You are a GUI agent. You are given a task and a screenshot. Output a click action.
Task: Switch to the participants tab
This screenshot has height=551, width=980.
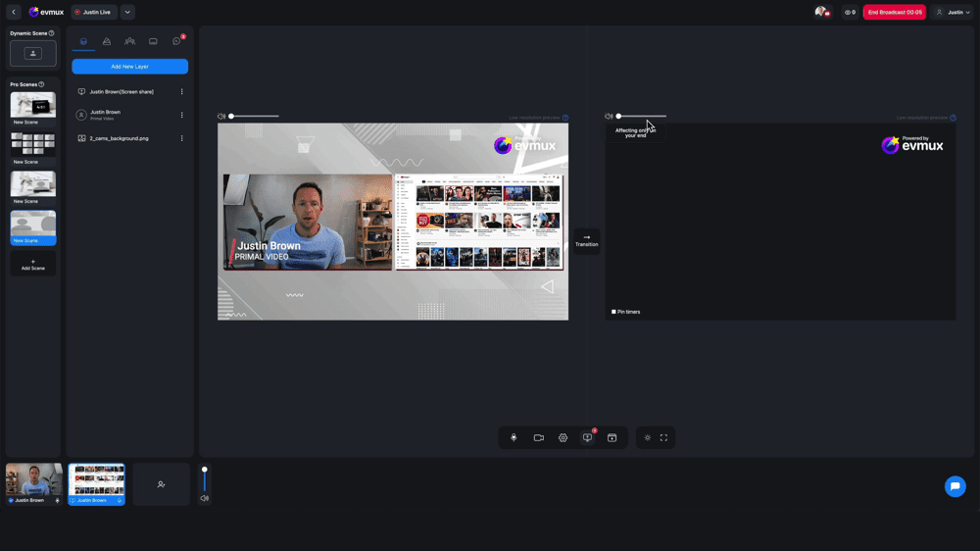coord(129,41)
